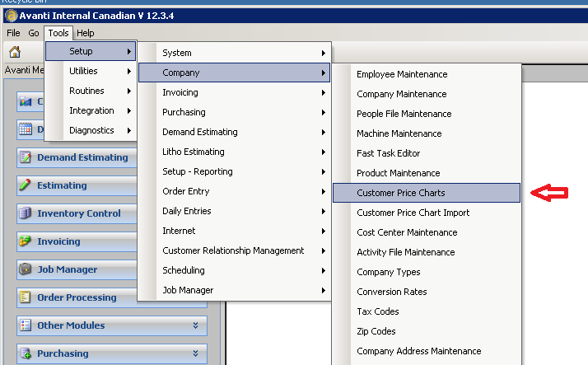Click the Demand Estimating module icon
This screenshot has width=588, height=365.
[26, 157]
